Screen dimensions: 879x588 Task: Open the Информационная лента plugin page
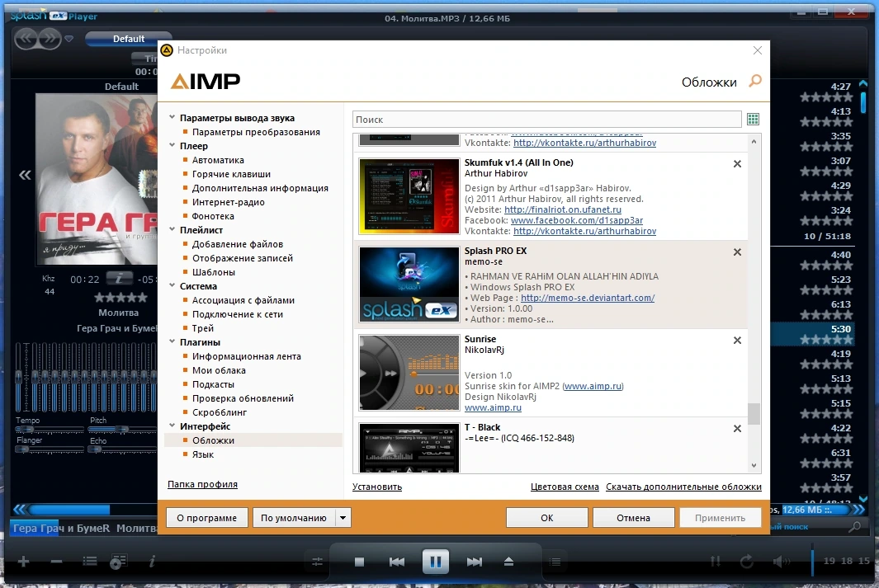click(247, 356)
